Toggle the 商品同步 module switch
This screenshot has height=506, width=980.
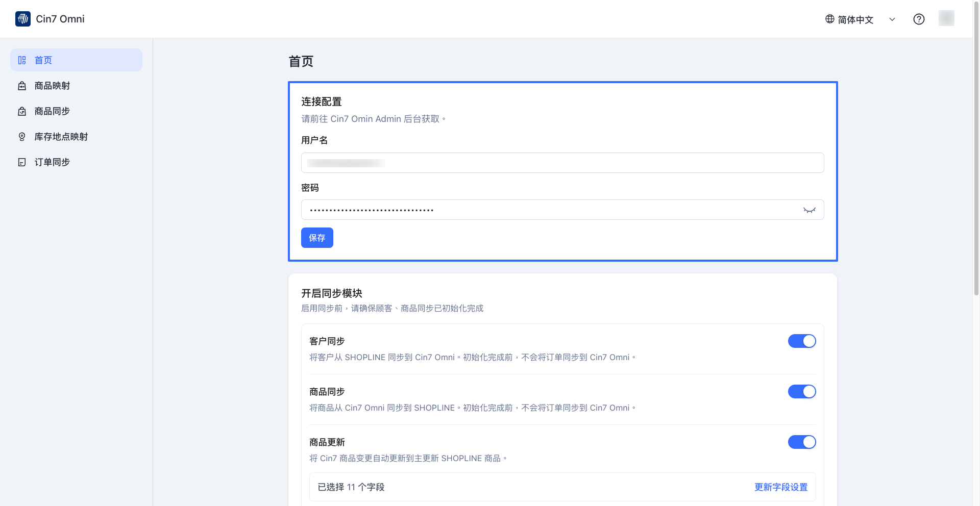pos(802,392)
